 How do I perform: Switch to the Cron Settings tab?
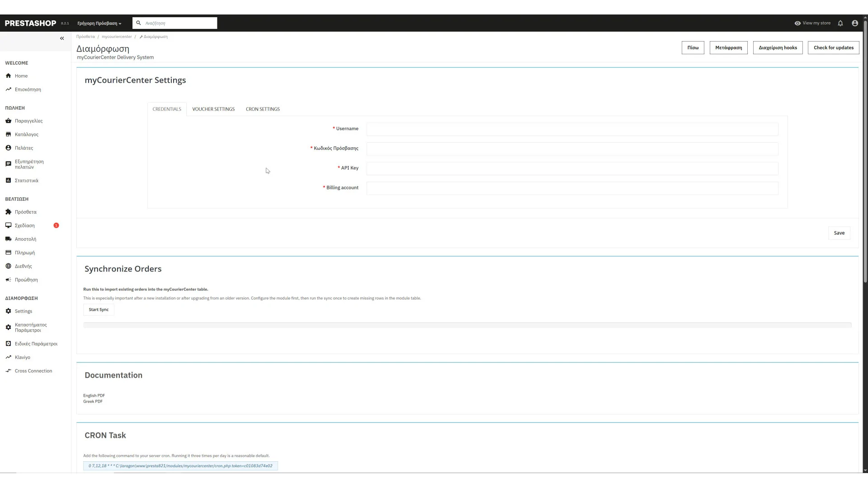tap(263, 109)
